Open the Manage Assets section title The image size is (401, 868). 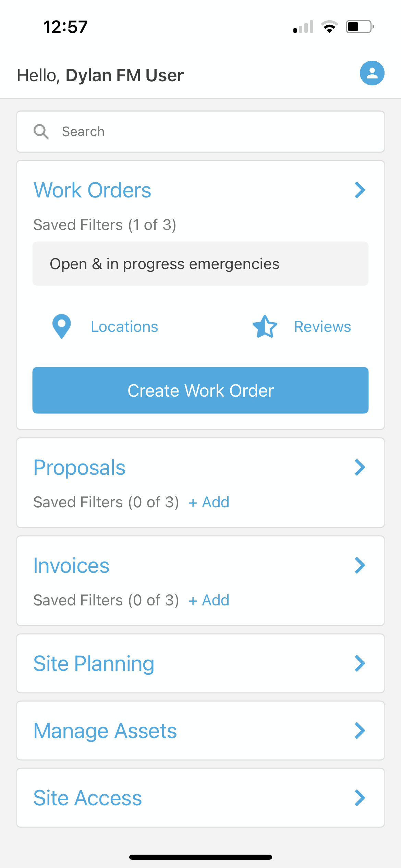click(105, 731)
